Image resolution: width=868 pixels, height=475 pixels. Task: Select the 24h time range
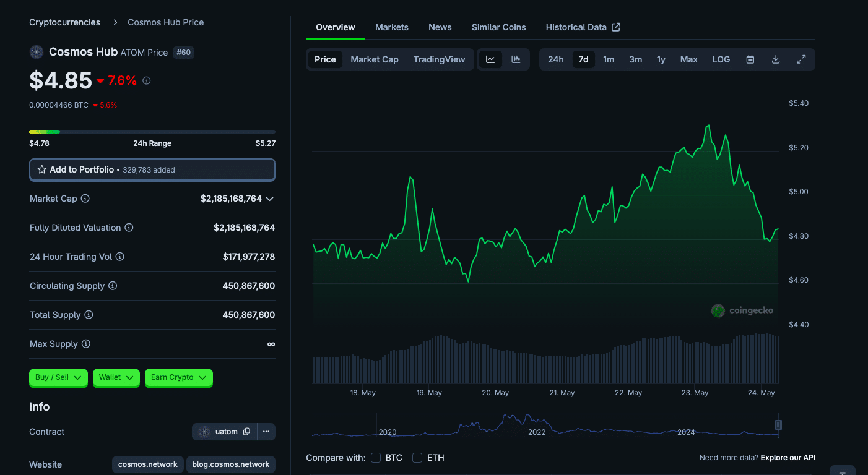pos(556,59)
